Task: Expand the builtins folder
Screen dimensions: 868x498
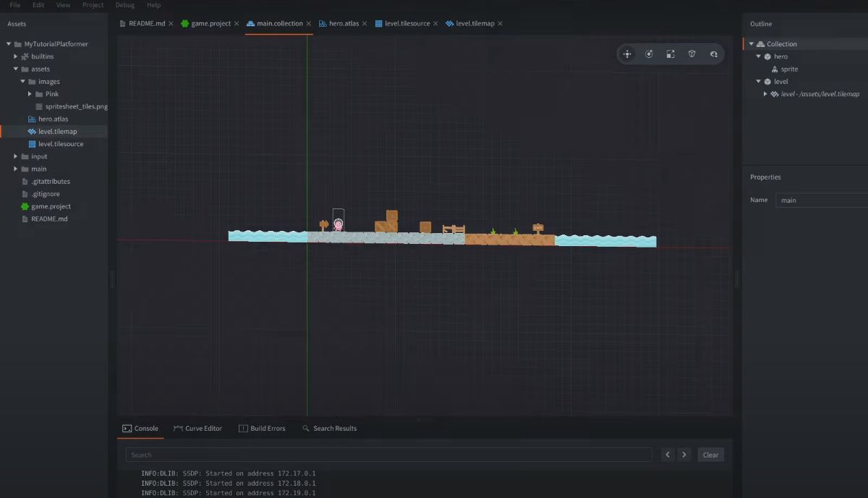Action: pos(16,56)
